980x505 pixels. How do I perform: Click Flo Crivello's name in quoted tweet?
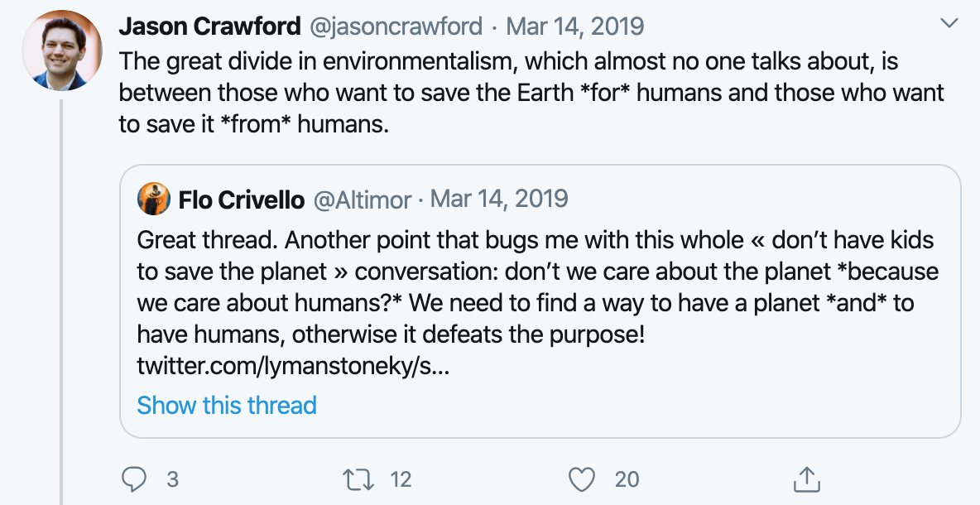(x=242, y=200)
